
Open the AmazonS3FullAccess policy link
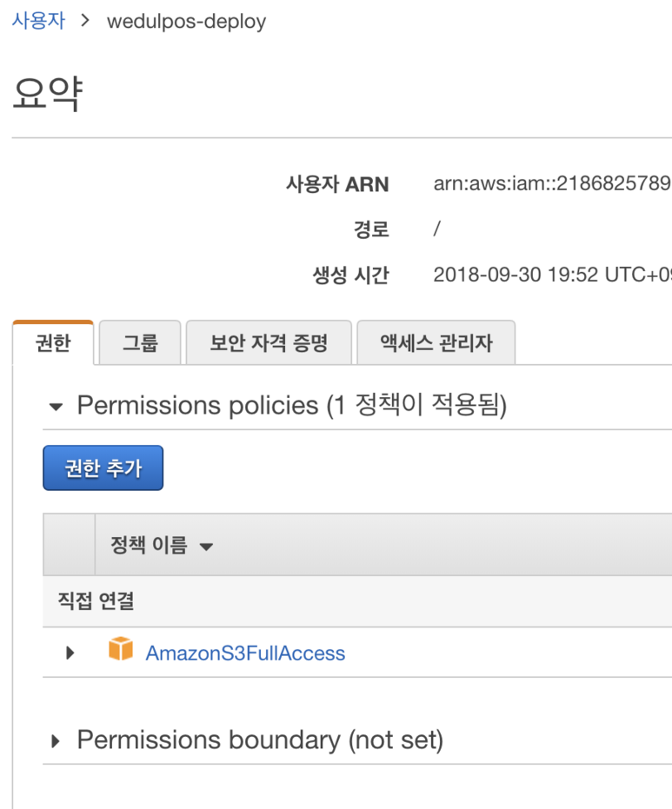click(245, 653)
